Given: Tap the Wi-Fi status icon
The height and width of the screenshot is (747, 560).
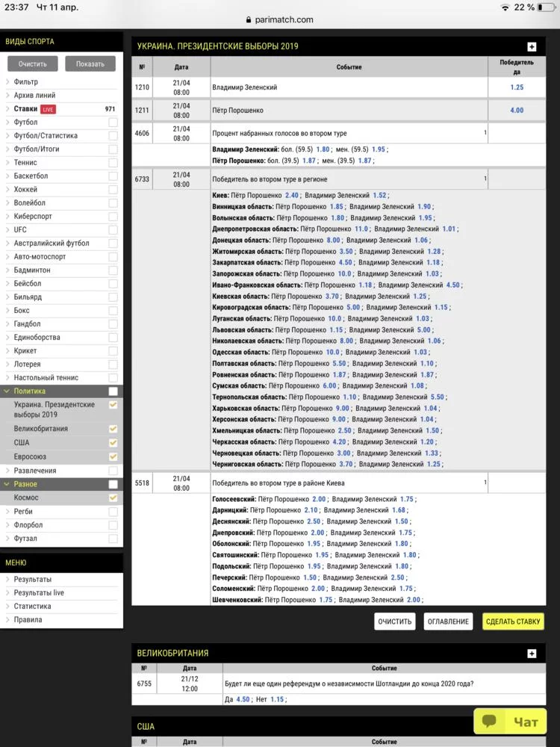Looking at the screenshot, I should click(505, 7).
